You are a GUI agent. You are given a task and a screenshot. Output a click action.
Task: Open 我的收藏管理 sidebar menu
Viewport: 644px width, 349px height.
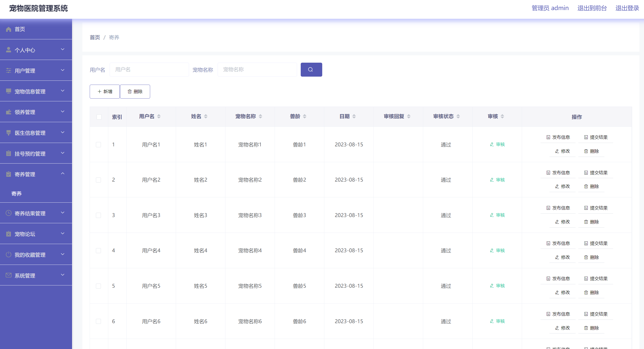coord(36,255)
